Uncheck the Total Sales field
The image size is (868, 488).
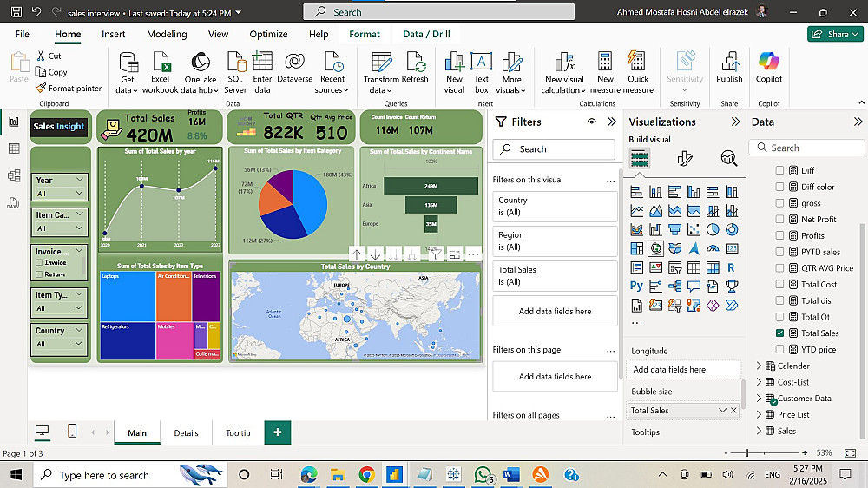click(x=779, y=333)
